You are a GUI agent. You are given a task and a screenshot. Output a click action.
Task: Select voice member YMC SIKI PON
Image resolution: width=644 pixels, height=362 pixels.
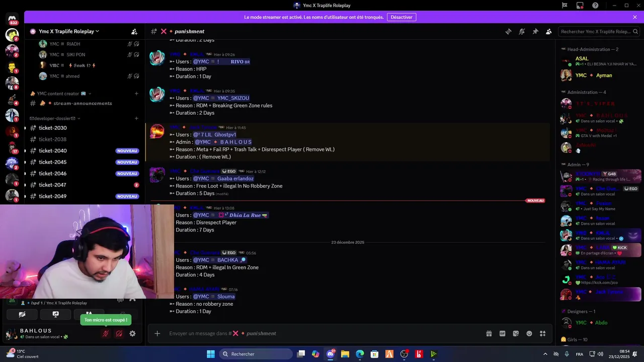89,54
